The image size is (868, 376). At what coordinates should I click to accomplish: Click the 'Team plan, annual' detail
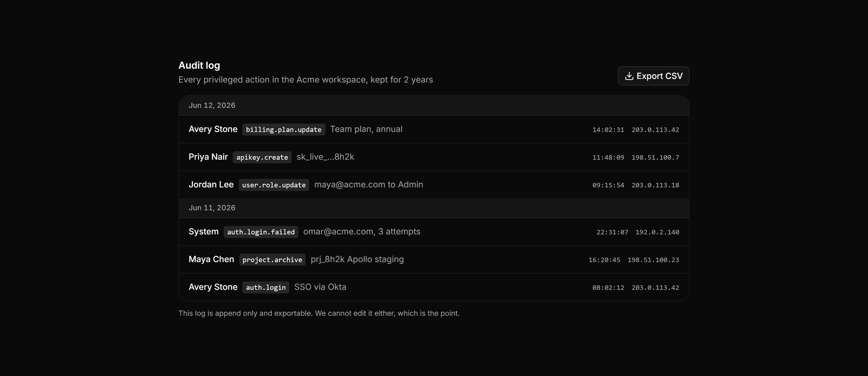tap(366, 129)
